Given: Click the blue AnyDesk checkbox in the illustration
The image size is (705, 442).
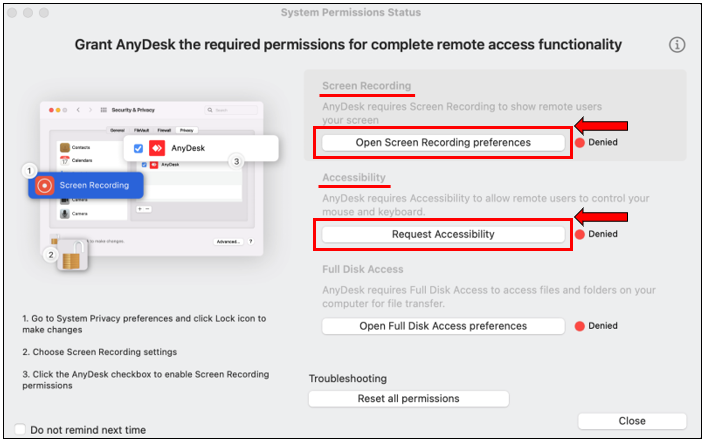Looking at the screenshot, I should [x=138, y=148].
